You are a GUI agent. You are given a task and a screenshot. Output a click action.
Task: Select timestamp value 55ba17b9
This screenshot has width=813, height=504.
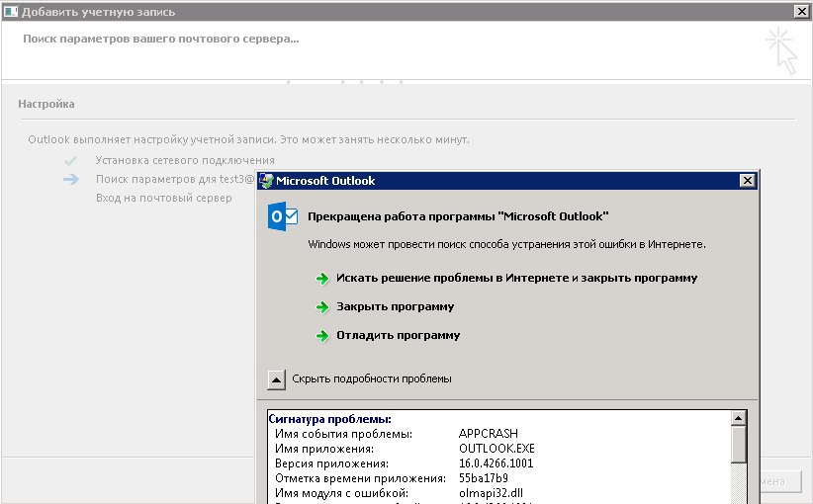coord(484,477)
